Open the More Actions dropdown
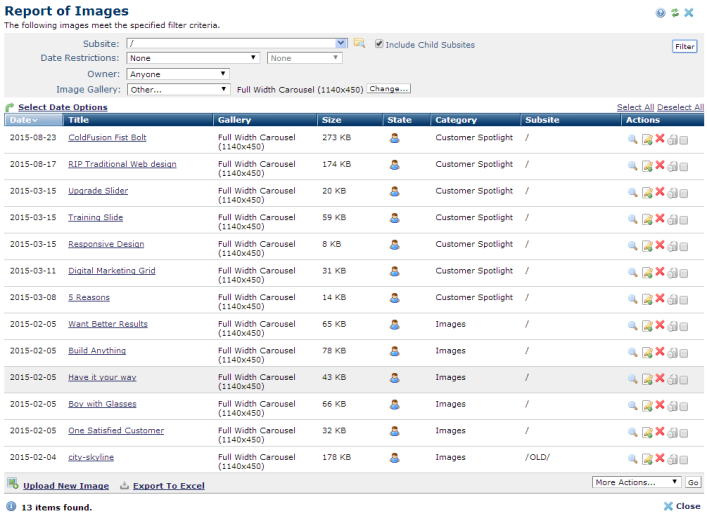Viewport: 707px width, 516px height. click(636, 482)
